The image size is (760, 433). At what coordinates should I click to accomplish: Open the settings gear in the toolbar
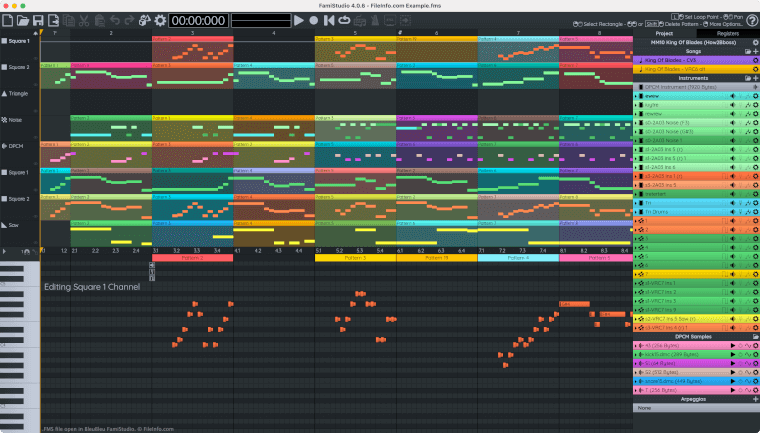point(160,20)
